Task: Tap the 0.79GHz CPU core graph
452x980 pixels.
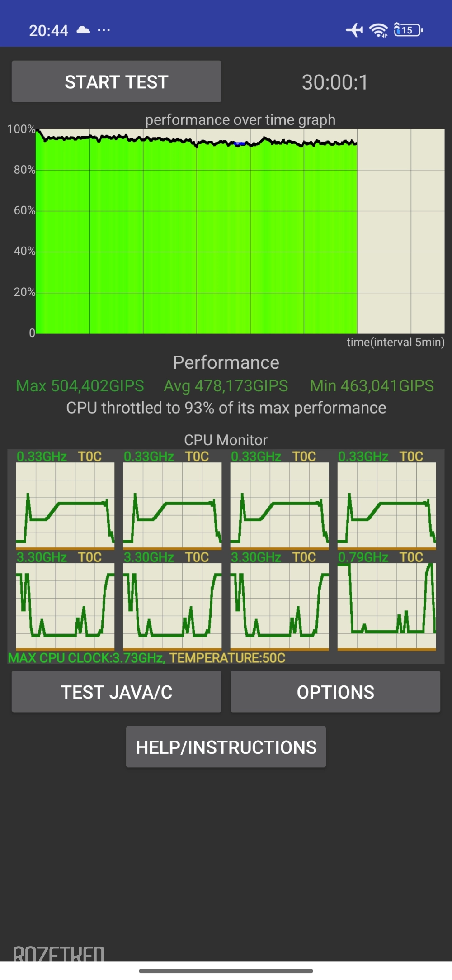Action: [386, 606]
